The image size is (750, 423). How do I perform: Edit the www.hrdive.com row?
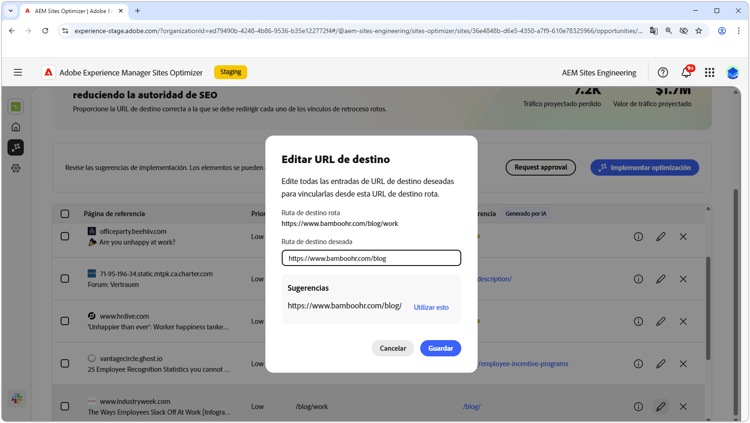(x=661, y=322)
